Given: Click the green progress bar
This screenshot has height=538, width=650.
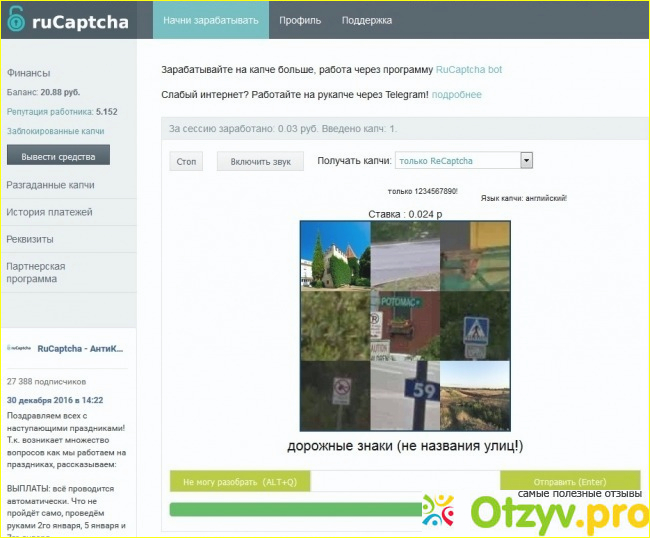Looking at the screenshot, I should (x=295, y=509).
